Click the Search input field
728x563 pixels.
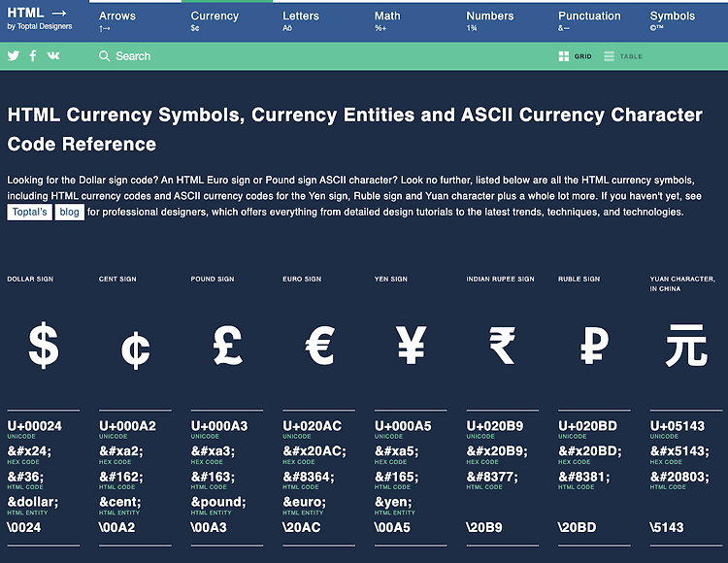pyautogui.click(x=133, y=56)
